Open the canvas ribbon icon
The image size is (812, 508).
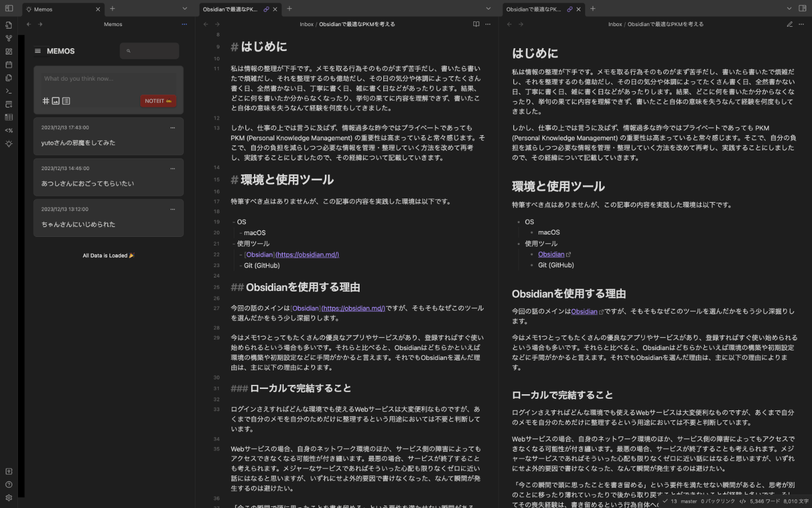pos(9,52)
